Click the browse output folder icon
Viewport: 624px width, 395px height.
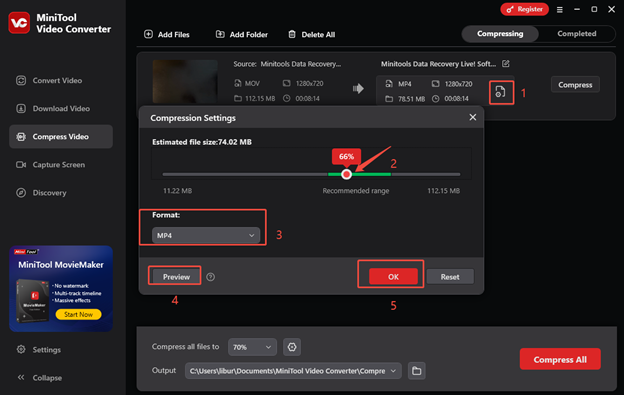pyautogui.click(x=416, y=371)
